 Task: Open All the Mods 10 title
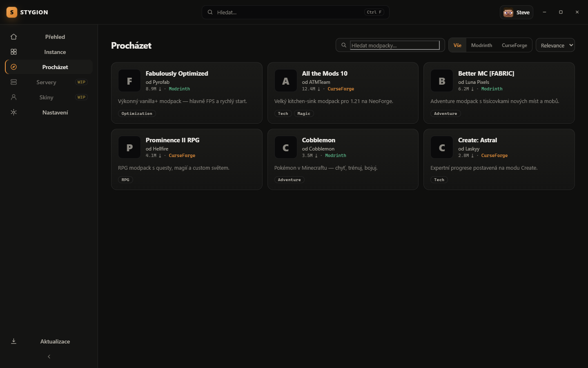pos(325,74)
